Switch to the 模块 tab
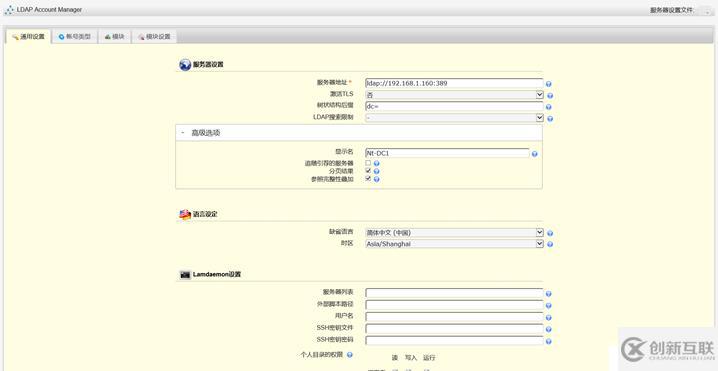The image size is (718, 371). coord(114,37)
